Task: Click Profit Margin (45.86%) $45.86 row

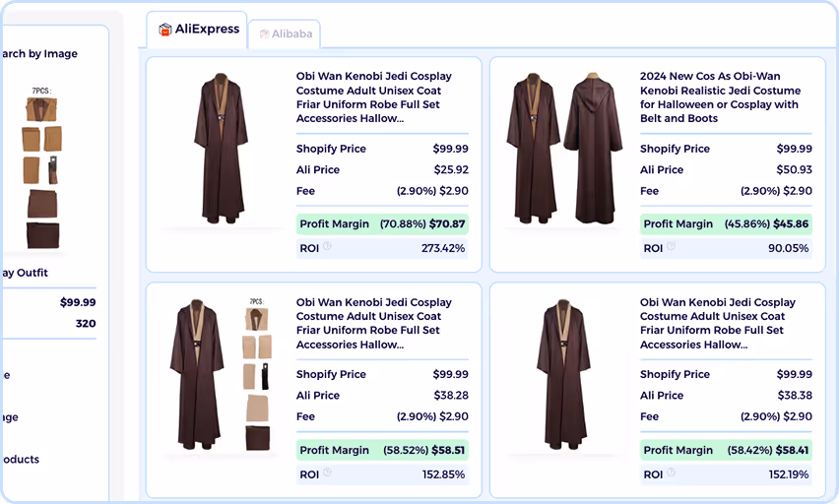Action: click(726, 223)
